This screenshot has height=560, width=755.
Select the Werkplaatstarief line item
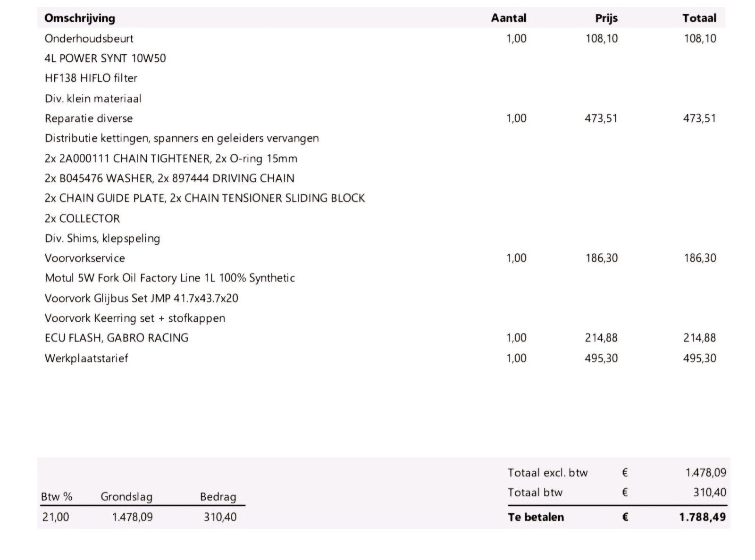(x=380, y=358)
